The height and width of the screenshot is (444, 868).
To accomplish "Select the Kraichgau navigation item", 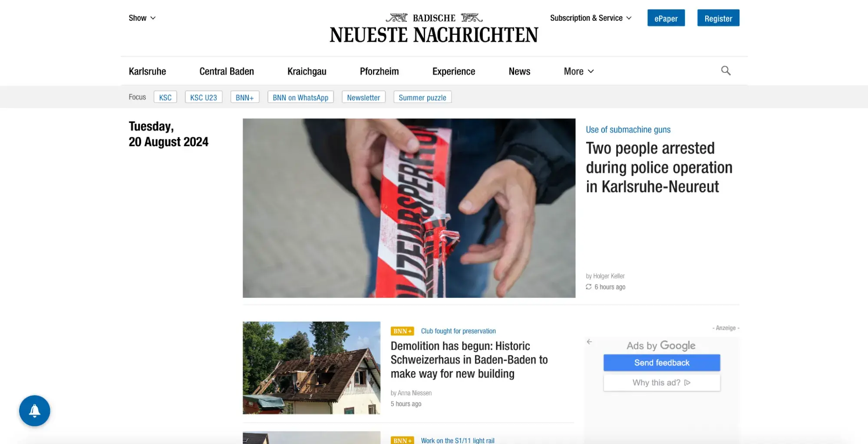I will click(x=307, y=71).
